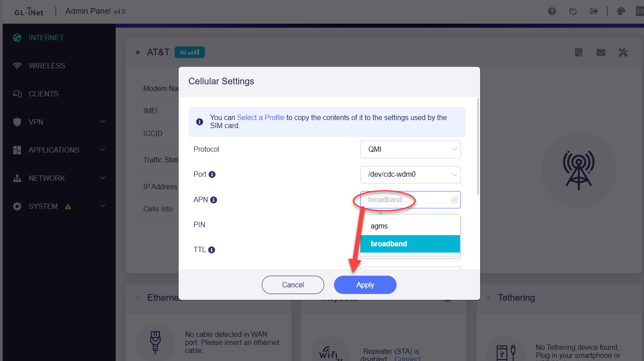Screen dimensions: 644x361
Task: Select agms from APN suggestions
Action: (410, 226)
